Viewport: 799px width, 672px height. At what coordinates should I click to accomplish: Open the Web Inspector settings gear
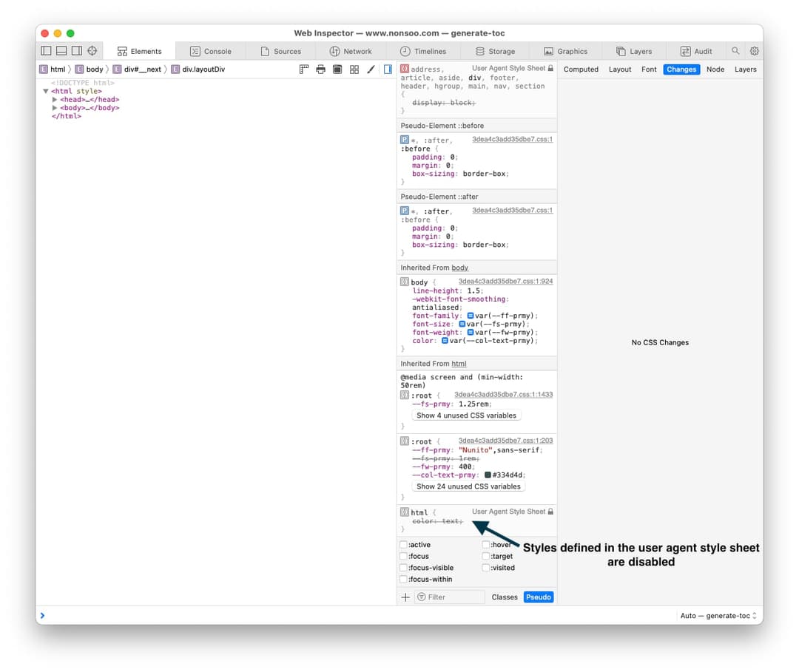pos(754,51)
